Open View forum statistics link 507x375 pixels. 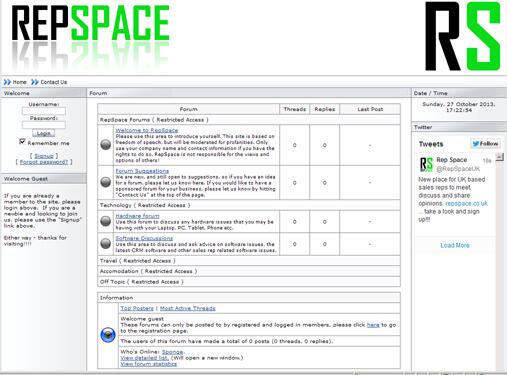(149, 364)
